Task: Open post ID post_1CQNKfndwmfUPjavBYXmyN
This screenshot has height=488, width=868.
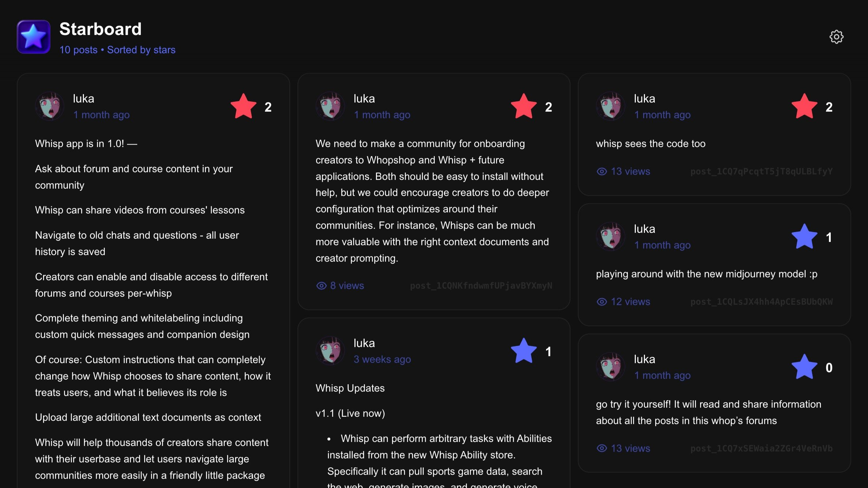Action: [481, 286]
